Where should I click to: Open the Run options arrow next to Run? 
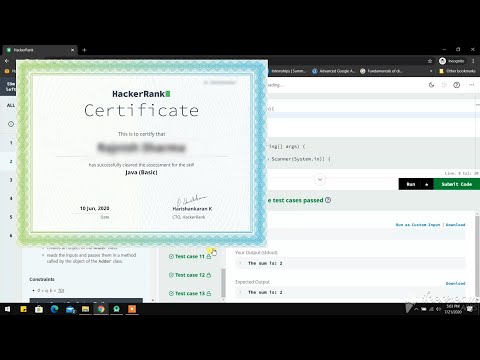click(427, 184)
